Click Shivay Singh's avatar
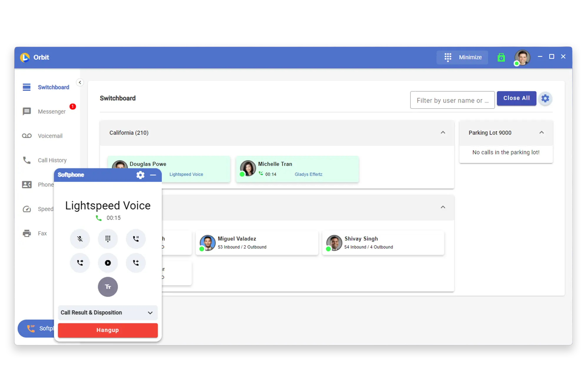 point(334,243)
